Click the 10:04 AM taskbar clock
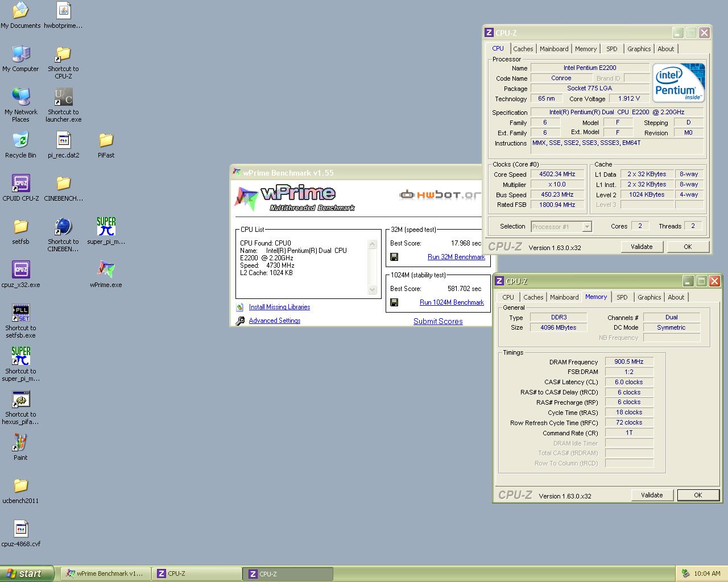This screenshot has width=728, height=582. [x=707, y=573]
